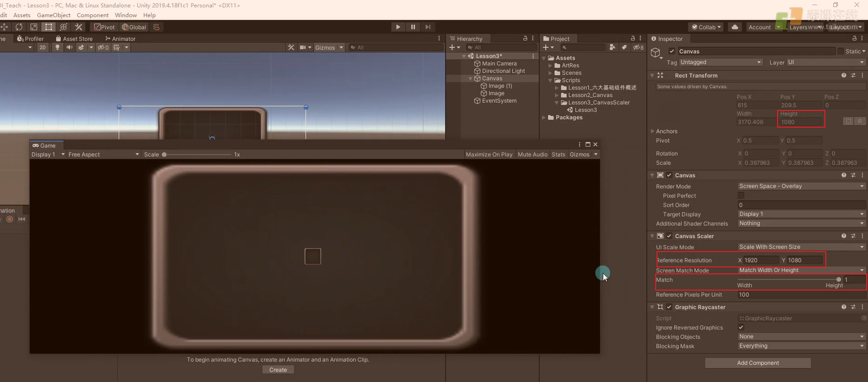Open Graphic Raycaster help icon

[843, 307]
